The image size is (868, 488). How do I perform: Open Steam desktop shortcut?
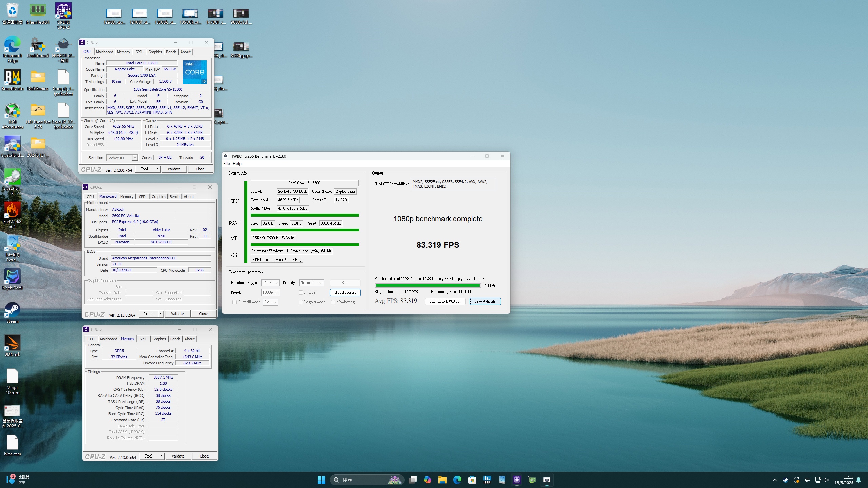pos(13,312)
